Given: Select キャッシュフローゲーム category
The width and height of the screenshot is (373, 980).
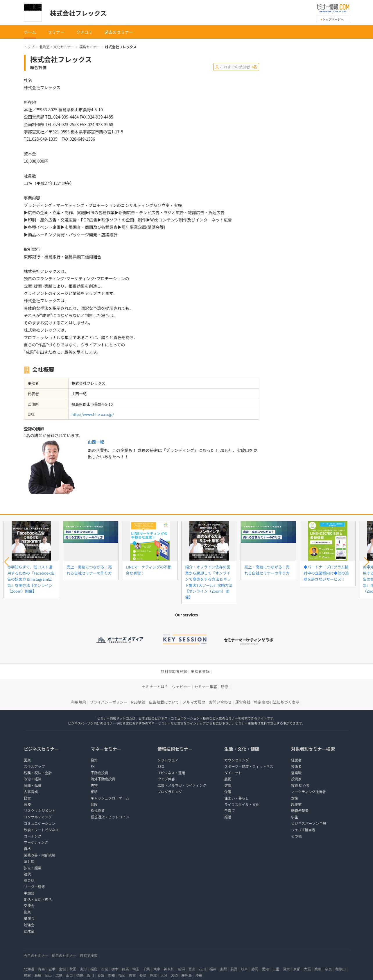Looking at the screenshot, I should click(x=110, y=798).
